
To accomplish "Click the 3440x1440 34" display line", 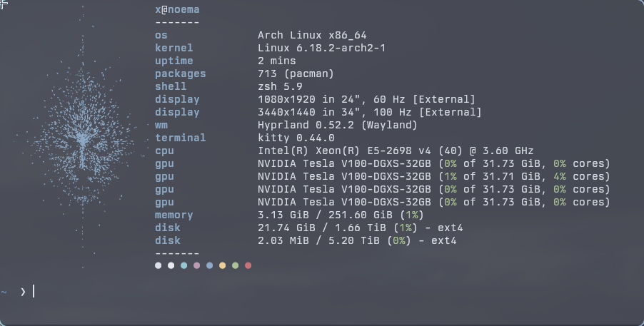I will (370, 112).
